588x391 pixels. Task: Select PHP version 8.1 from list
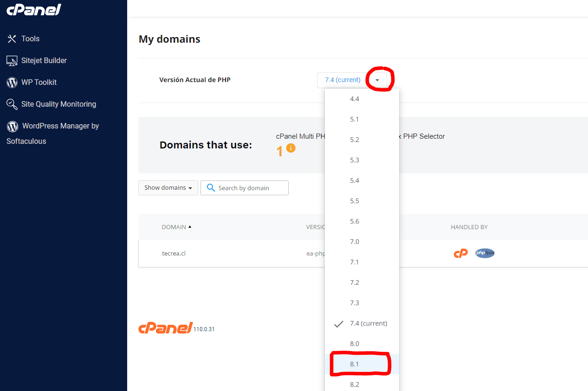355,364
